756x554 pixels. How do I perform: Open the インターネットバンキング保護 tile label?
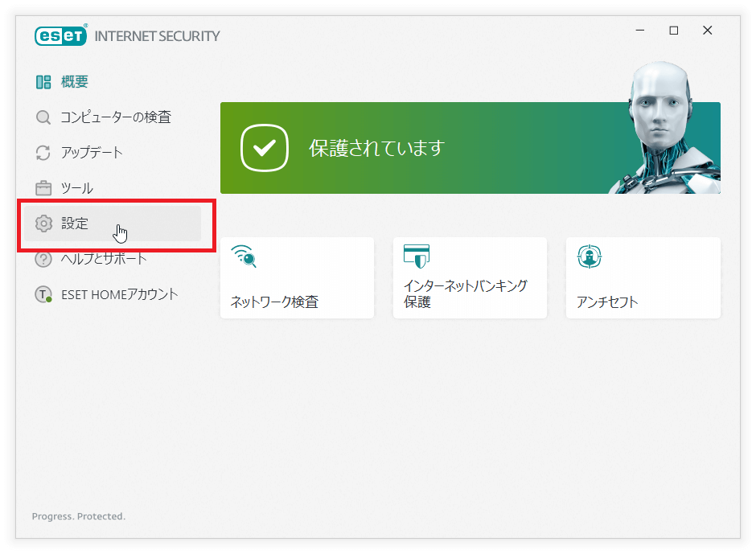(x=454, y=294)
